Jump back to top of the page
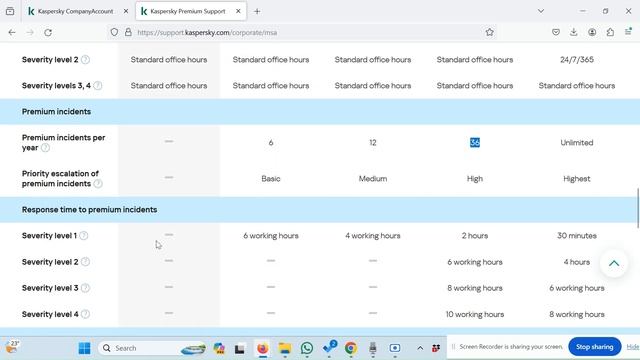Image resolution: width=640 pixels, height=360 pixels. 613,263
